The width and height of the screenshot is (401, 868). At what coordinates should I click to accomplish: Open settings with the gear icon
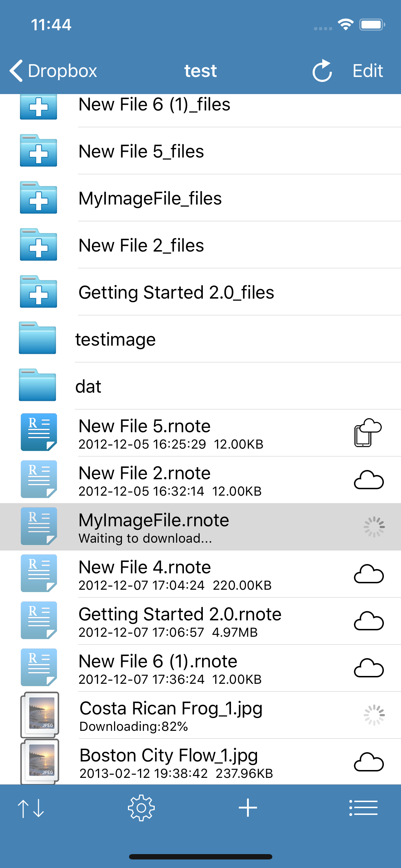141,808
